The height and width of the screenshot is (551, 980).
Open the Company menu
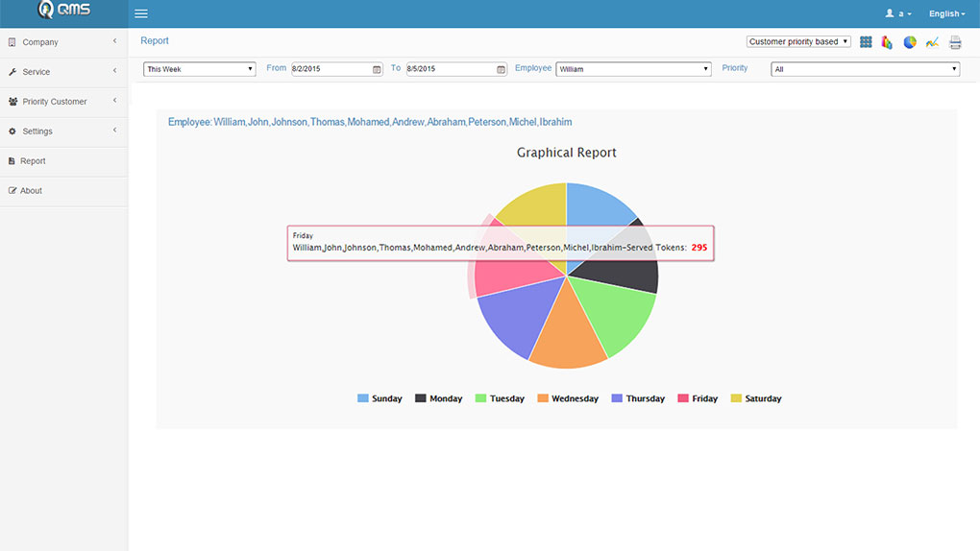click(63, 42)
